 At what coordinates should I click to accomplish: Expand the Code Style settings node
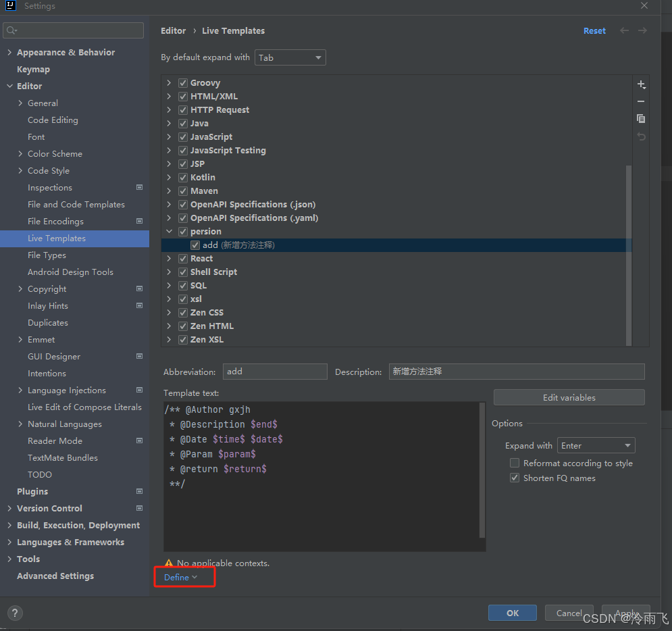20,171
